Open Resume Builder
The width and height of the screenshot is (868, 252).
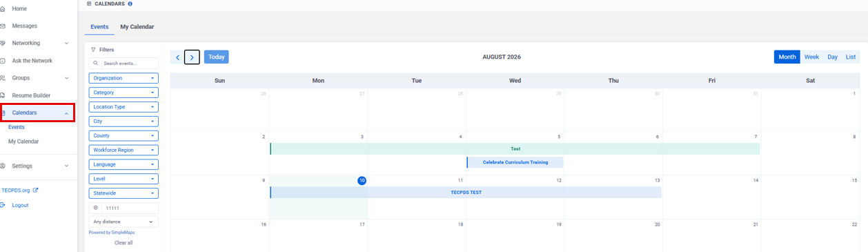[31, 95]
